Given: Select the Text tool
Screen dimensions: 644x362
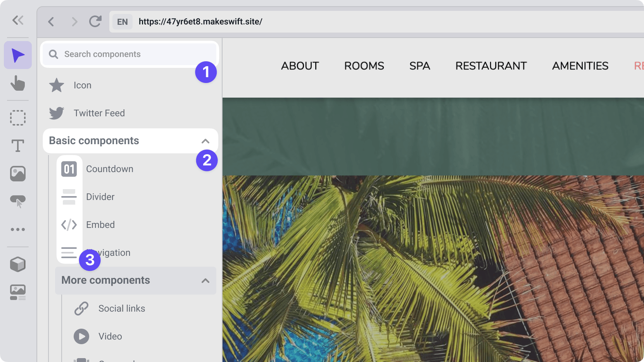Looking at the screenshot, I should [x=18, y=146].
